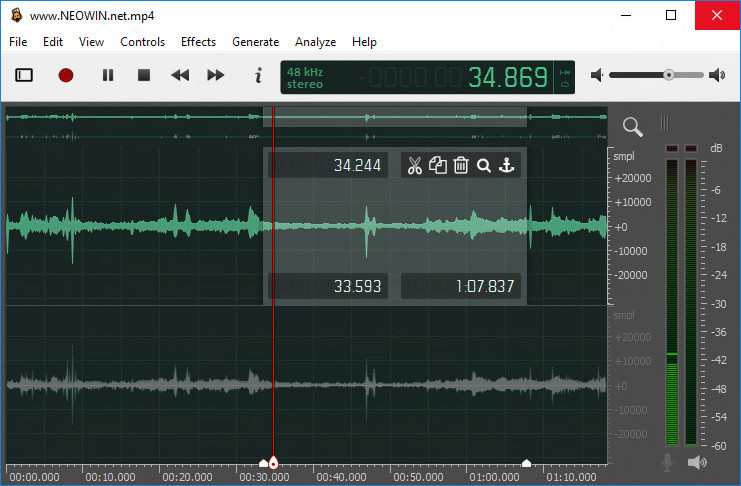Pause the audio playback
The height and width of the screenshot is (486, 741).
click(108, 75)
